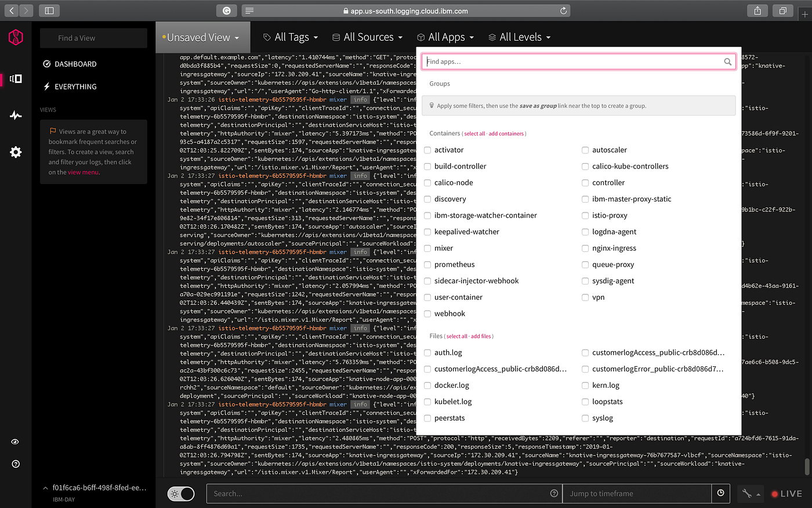Open the wrench tools menu next to LIVE

coord(749,493)
